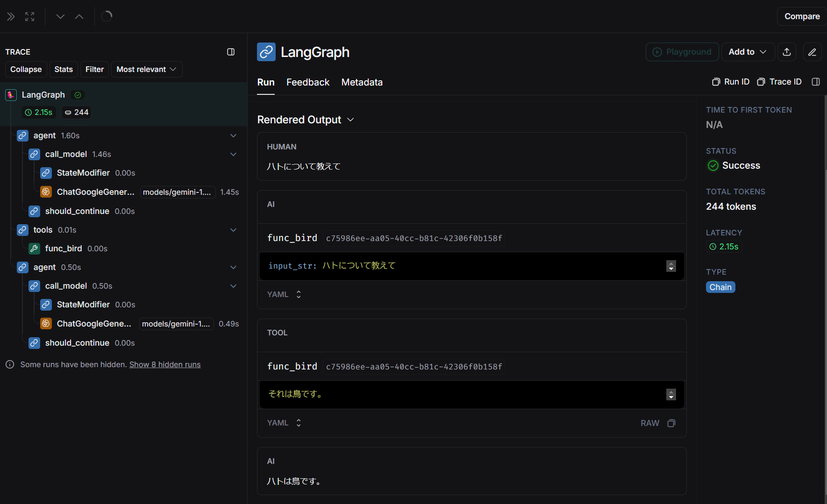Click the stepper in tool output code block
Viewport: 827px width, 504px height.
tap(671, 394)
